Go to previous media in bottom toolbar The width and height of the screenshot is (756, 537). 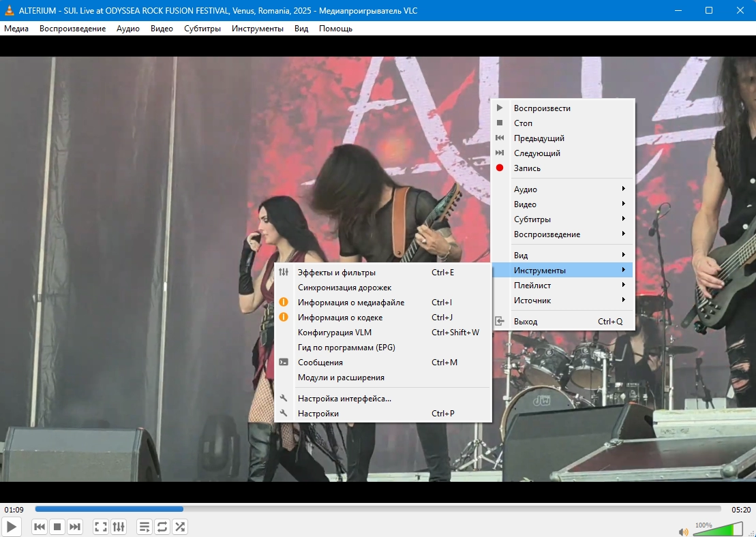pyautogui.click(x=40, y=527)
